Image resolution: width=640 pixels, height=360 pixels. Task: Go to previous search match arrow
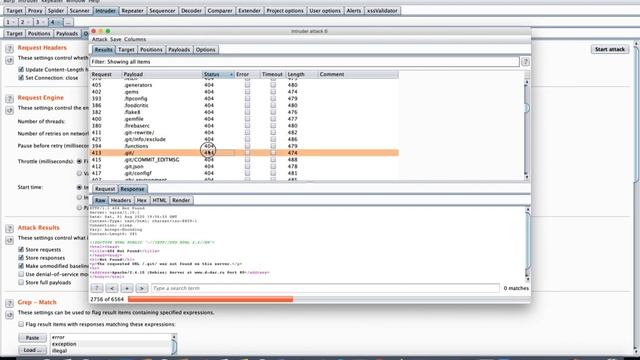click(x=112, y=288)
